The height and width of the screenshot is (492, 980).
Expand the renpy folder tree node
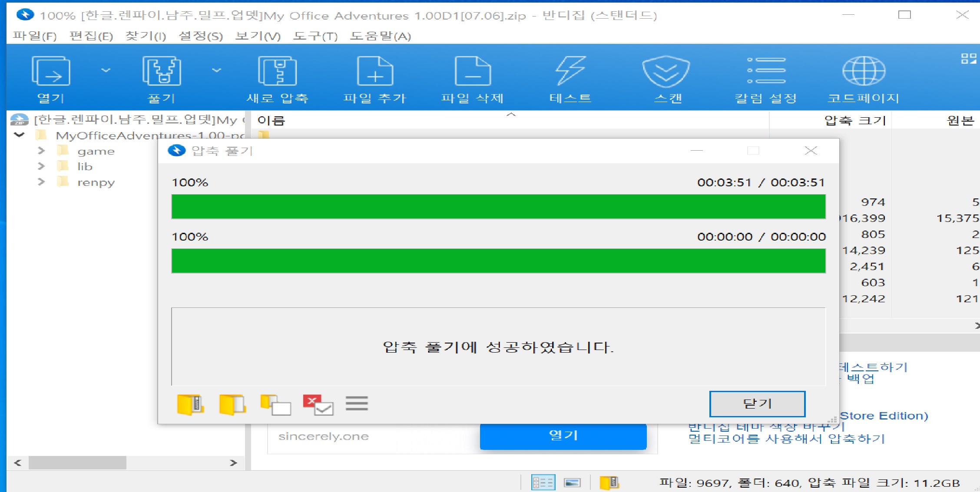[x=41, y=182]
